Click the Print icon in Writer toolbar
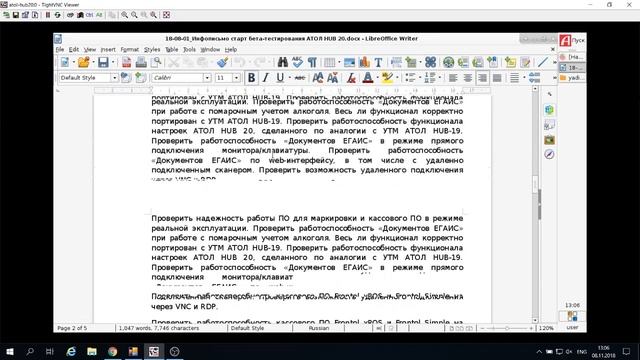Screen dimensions: 640x360 point(141,62)
